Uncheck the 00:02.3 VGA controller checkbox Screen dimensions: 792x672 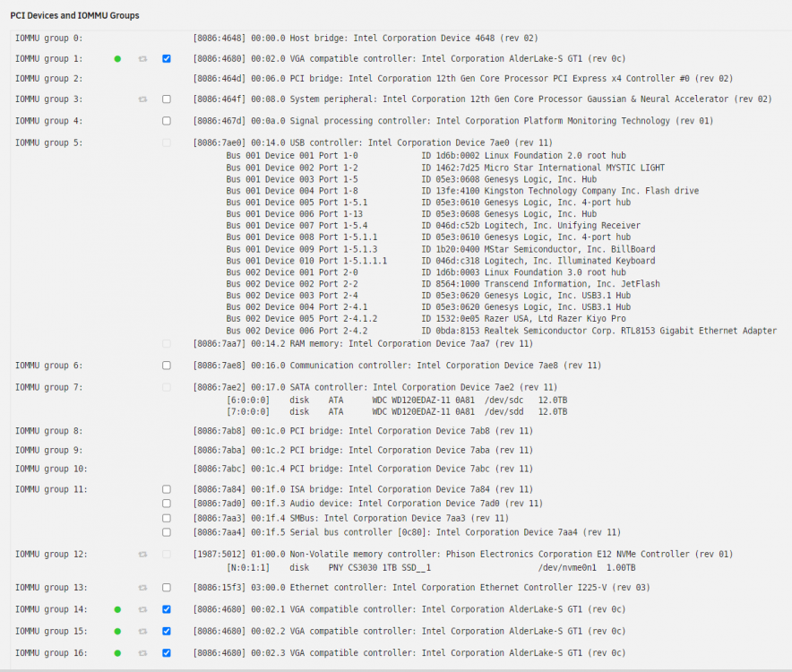click(x=167, y=653)
